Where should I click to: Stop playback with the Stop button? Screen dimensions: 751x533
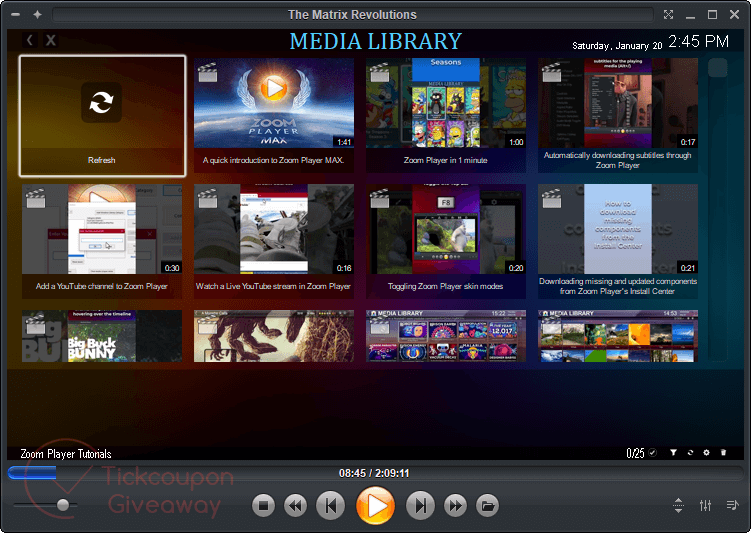point(263,506)
